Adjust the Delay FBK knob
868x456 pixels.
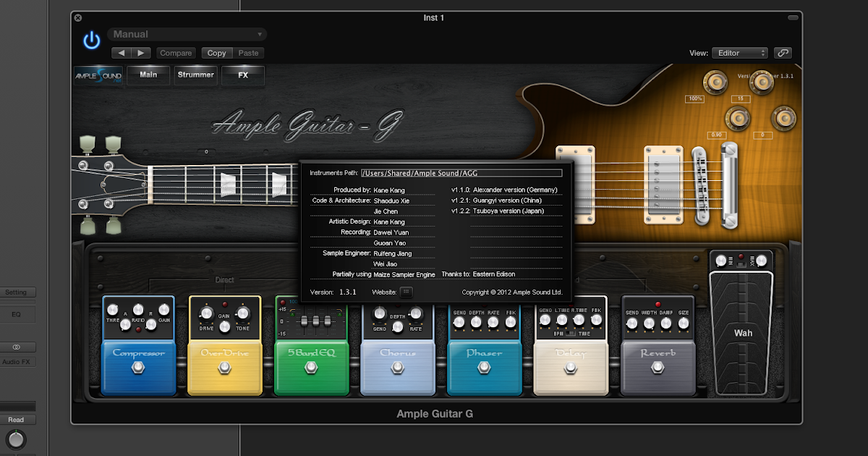(596, 321)
